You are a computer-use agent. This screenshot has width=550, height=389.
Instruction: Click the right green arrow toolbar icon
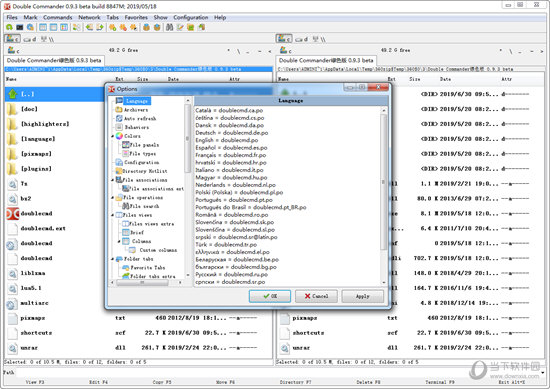pyautogui.click(x=100, y=27)
